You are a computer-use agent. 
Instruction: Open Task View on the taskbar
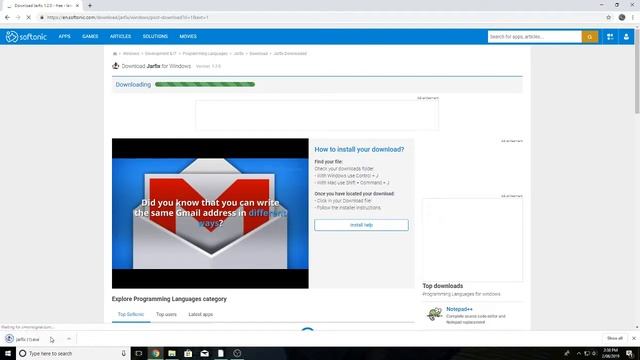tap(139, 353)
